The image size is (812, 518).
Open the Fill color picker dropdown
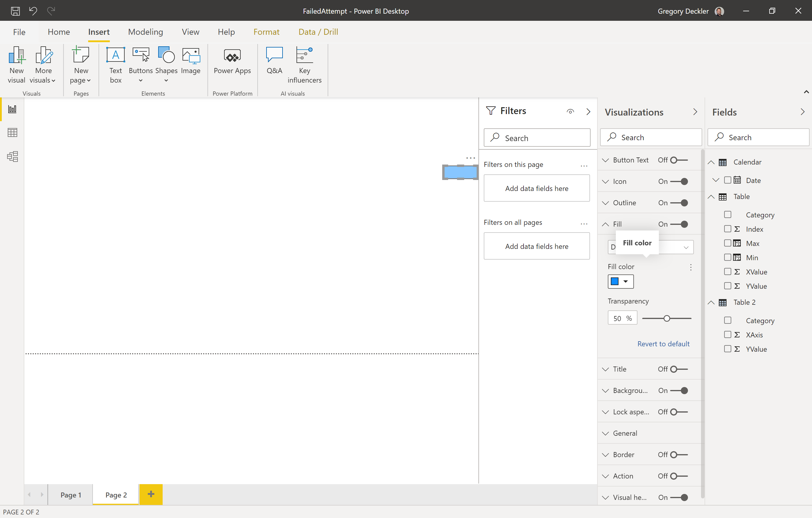pyautogui.click(x=621, y=282)
